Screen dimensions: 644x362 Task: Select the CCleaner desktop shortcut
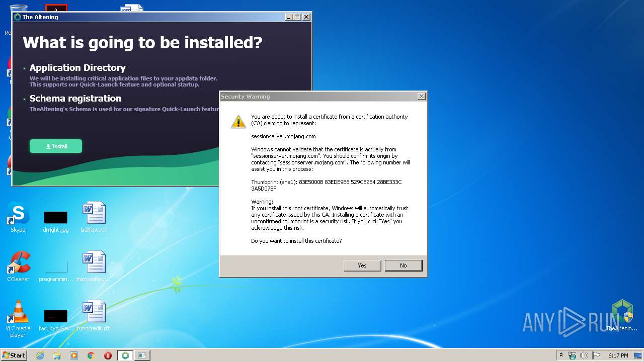(x=18, y=266)
